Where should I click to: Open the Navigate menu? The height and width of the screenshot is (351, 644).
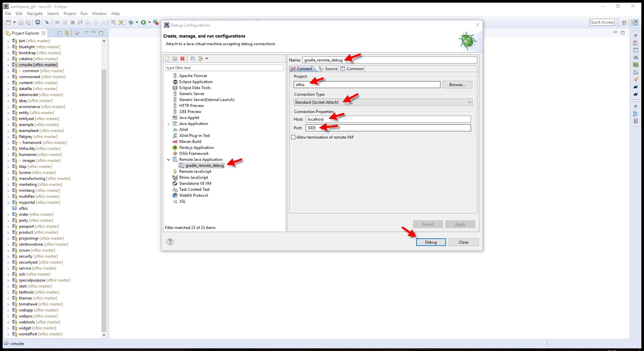point(35,14)
